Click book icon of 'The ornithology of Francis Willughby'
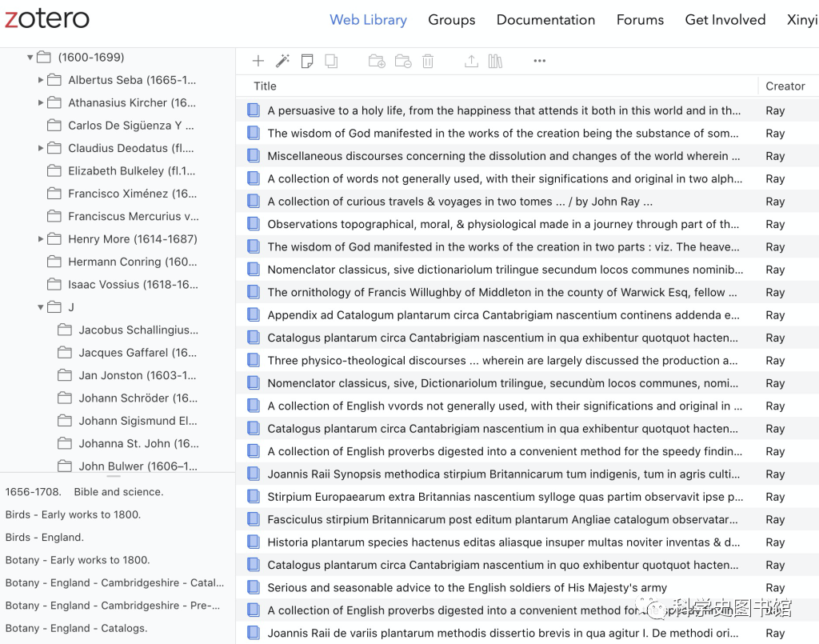 tap(254, 292)
